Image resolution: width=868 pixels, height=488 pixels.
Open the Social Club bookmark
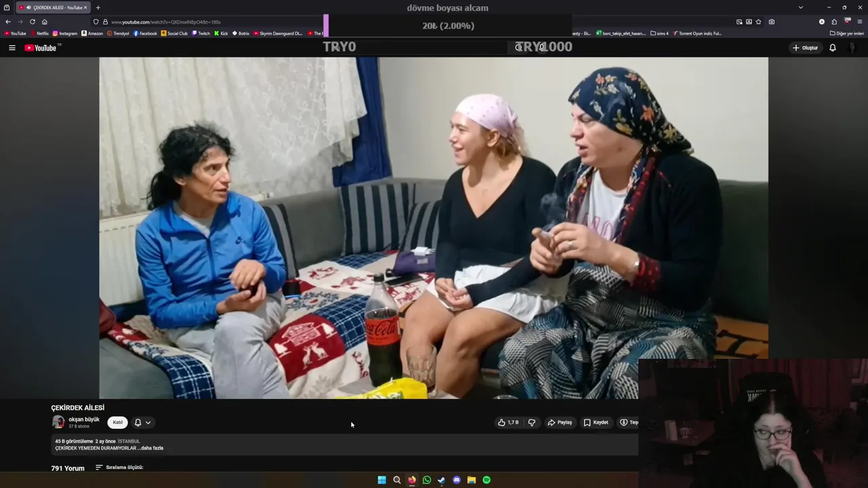coord(174,33)
